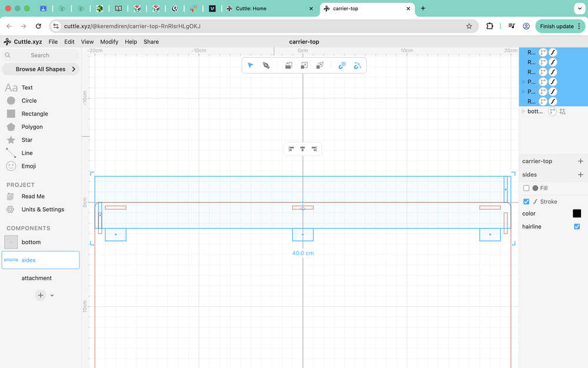
Task: Open Chrome media controls icon
Action: click(x=512, y=26)
